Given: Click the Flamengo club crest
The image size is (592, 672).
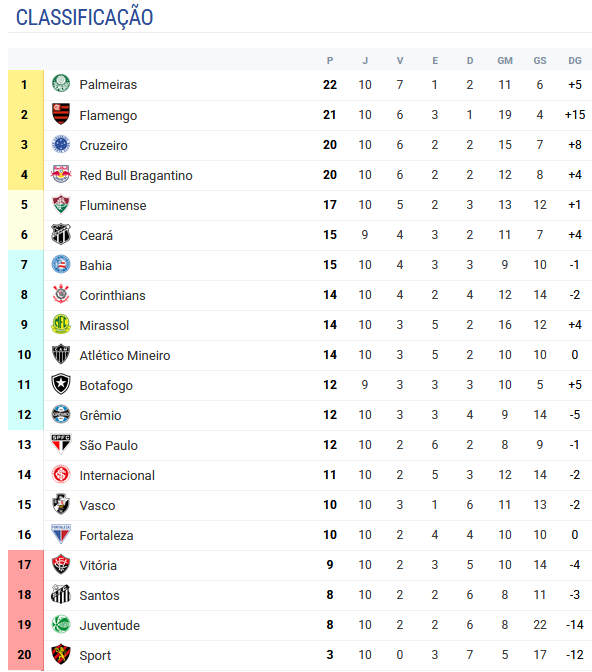Looking at the screenshot, I should pyautogui.click(x=61, y=114).
